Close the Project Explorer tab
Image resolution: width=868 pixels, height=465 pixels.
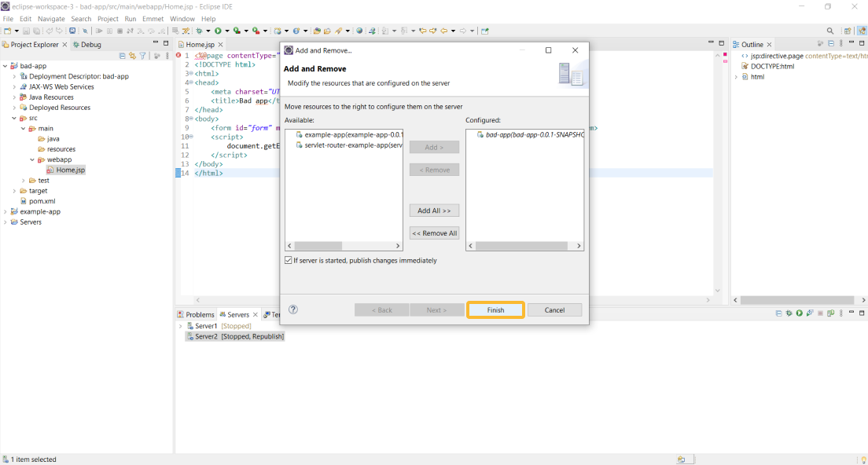tap(64, 45)
